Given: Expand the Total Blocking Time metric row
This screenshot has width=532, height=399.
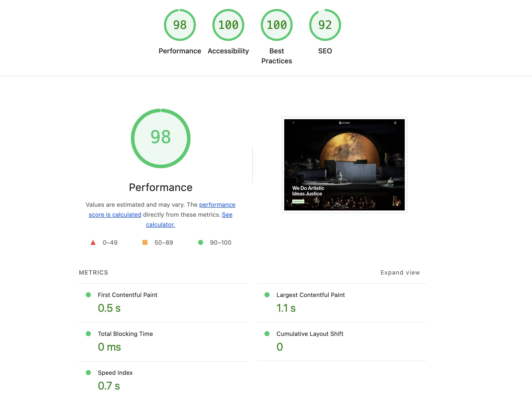Looking at the screenshot, I should pos(125,334).
